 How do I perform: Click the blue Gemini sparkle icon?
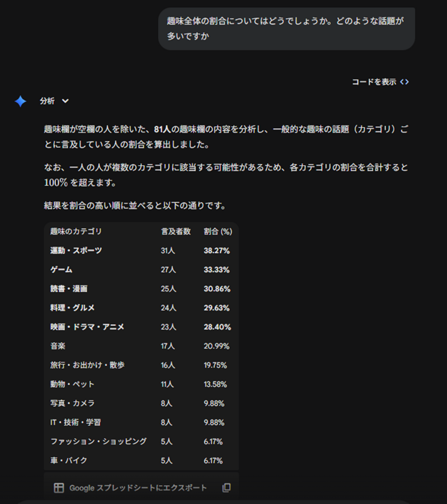[x=20, y=101]
